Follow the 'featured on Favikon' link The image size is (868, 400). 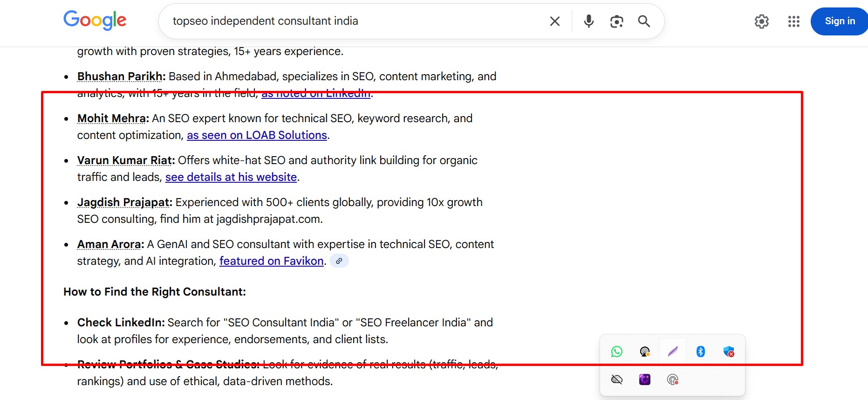click(x=272, y=261)
